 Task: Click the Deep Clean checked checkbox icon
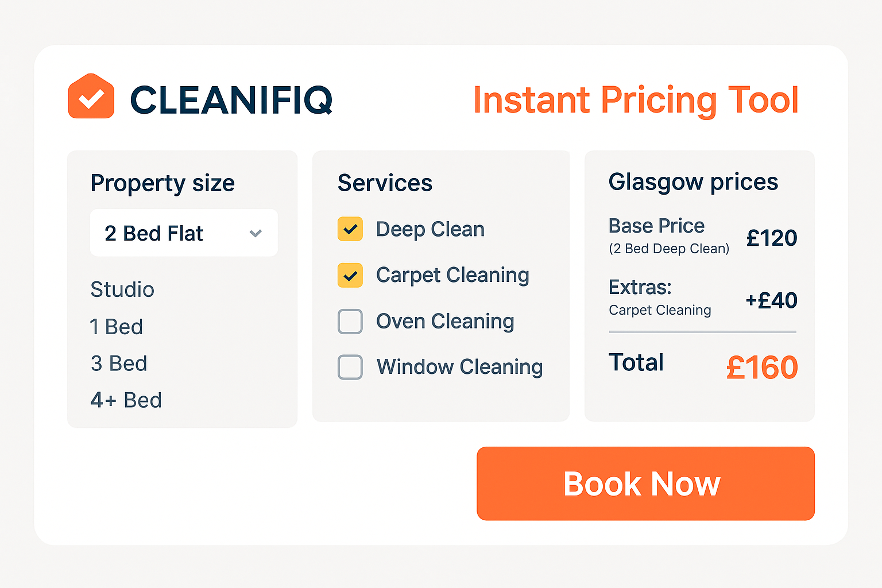point(350,229)
